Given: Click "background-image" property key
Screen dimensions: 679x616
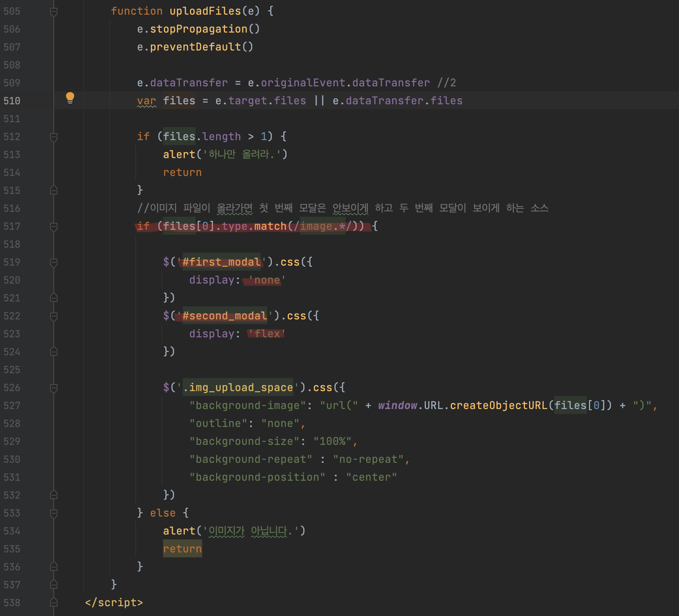Looking at the screenshot, I should click(248, 405).
